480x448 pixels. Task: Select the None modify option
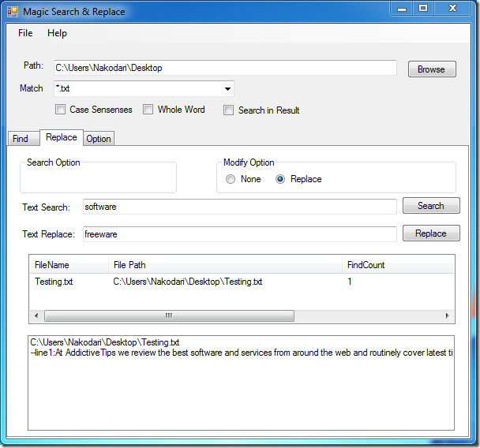[231, 179]
